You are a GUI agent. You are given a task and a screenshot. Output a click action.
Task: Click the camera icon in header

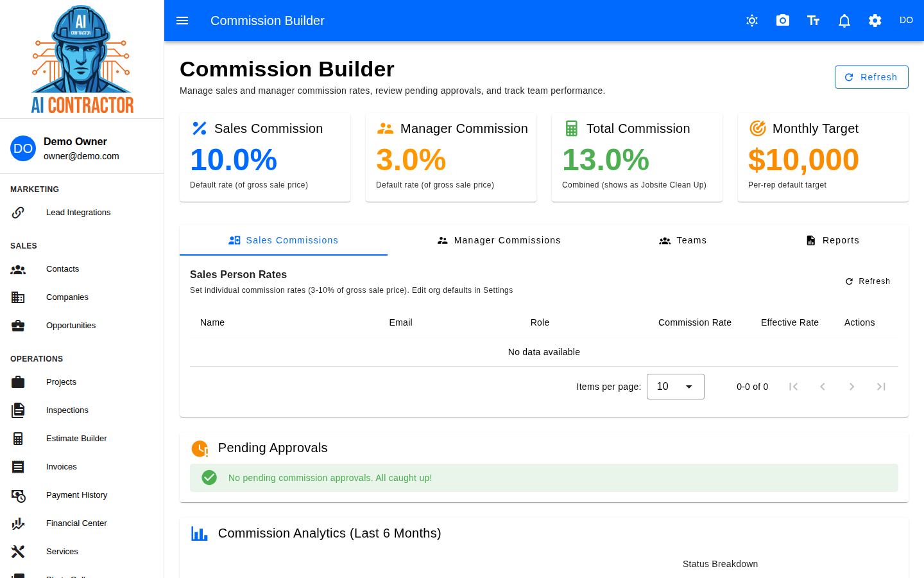click(783, 21)
